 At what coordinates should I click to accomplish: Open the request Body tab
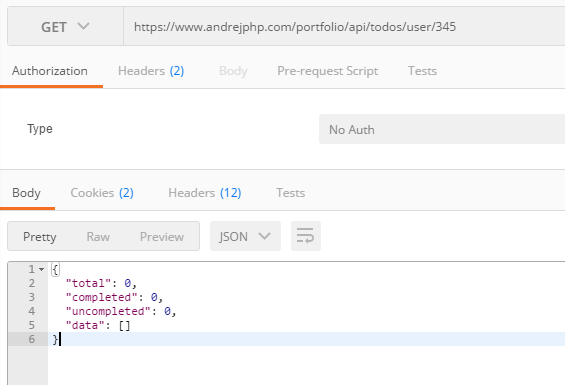(x=233, y=71)
